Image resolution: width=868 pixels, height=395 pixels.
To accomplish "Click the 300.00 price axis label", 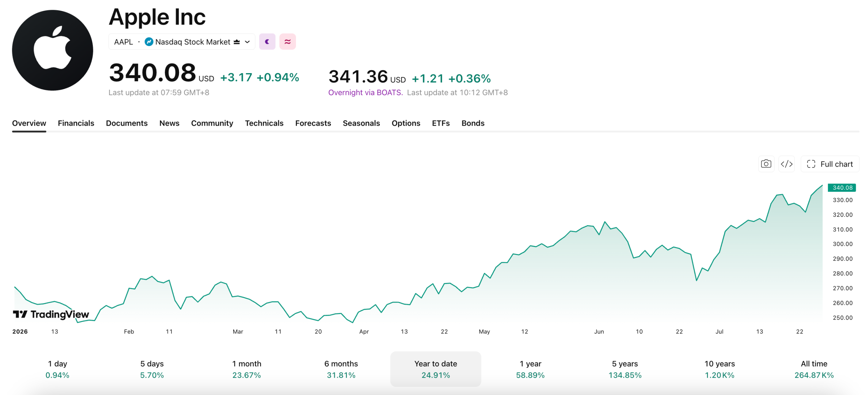I will click(x=843, y=244).
